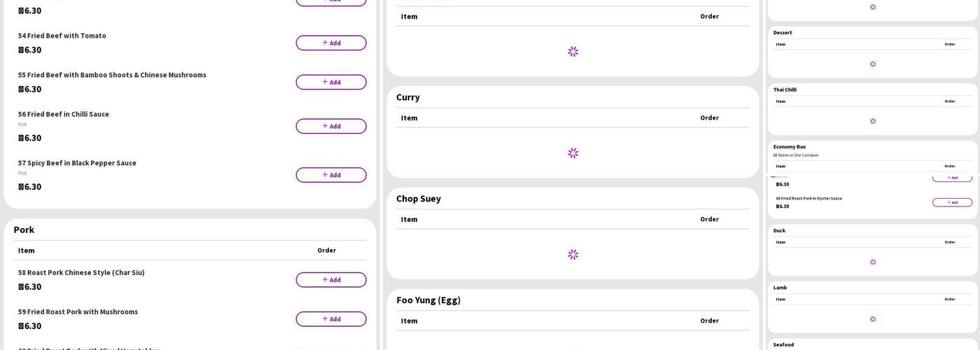This screenshot has height=350, width=980.
Task: Select the 57 Spicy Beef in Black Pepper Sauce name
Action: [x=77, y=163]
